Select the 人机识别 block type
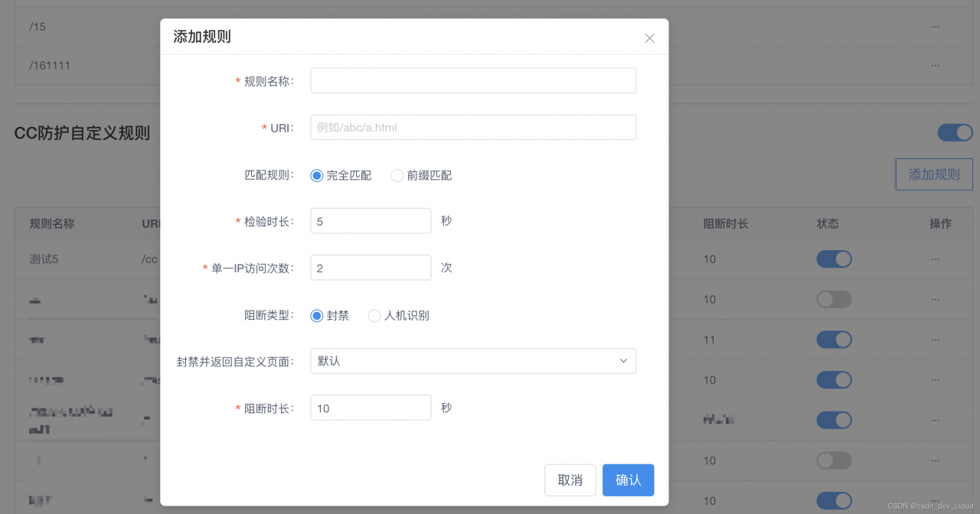This screenshot has width=980, height=514. (x=374, y=315)
